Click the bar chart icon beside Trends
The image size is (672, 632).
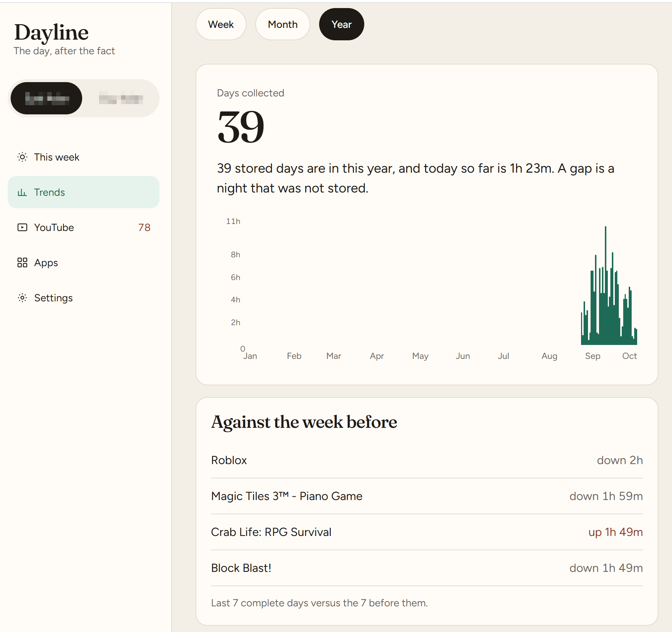tap(22, 192)
